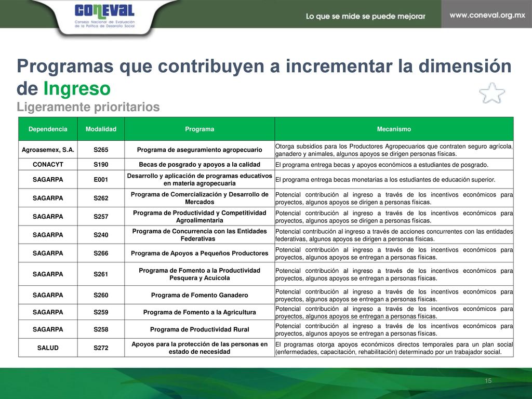532x399 pixels.
Task: Click mechanism mentioning 'acciones concurrentes con las entidades'
Action: coord(394,235)
